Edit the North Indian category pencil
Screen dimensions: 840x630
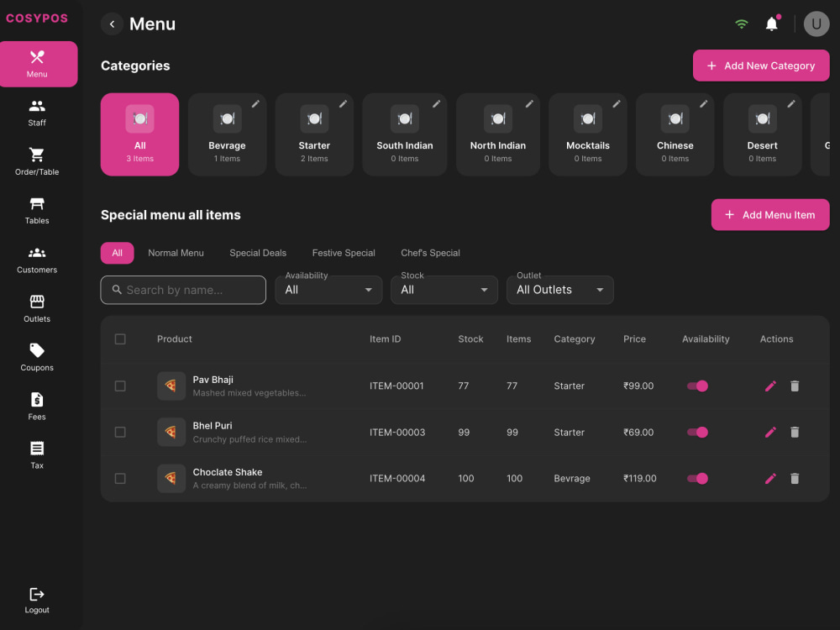tap(529, 104)
